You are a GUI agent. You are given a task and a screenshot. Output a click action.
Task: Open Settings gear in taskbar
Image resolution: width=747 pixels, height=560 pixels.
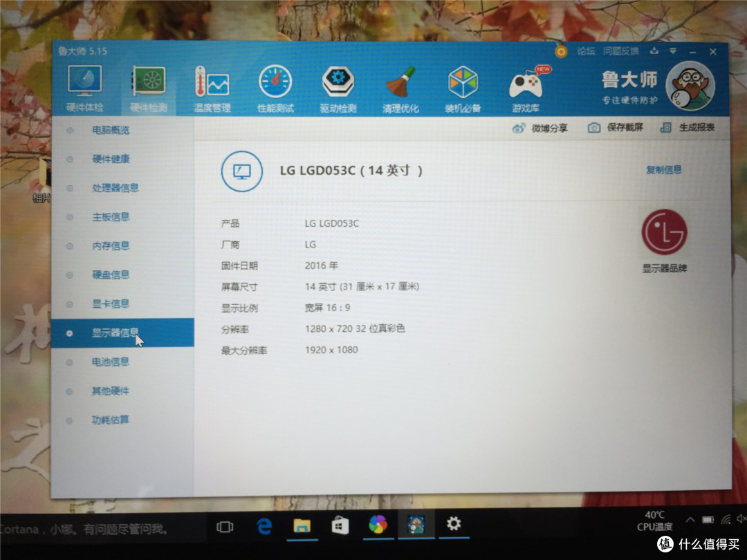click(454, 524)
